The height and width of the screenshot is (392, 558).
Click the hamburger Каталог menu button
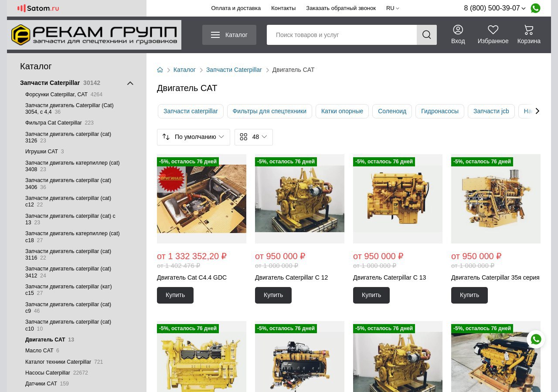(x=229, y=35)
